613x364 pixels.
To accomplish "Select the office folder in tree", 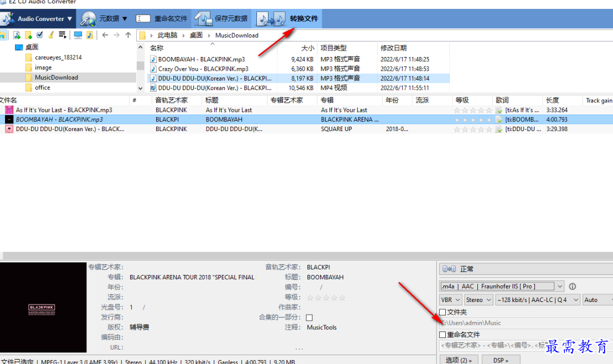I will point(42,87).
